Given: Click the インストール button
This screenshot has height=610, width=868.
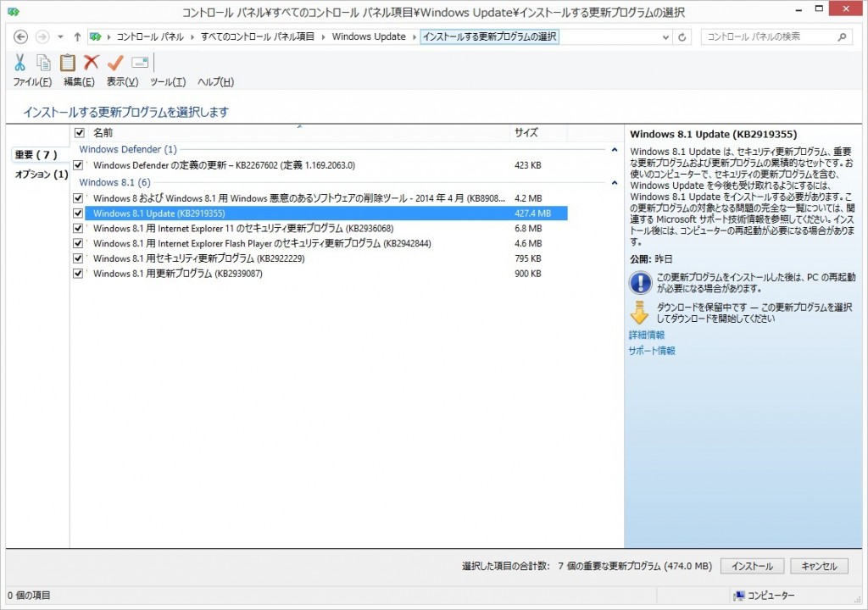Looking at the screenshot, I should 751,565.
